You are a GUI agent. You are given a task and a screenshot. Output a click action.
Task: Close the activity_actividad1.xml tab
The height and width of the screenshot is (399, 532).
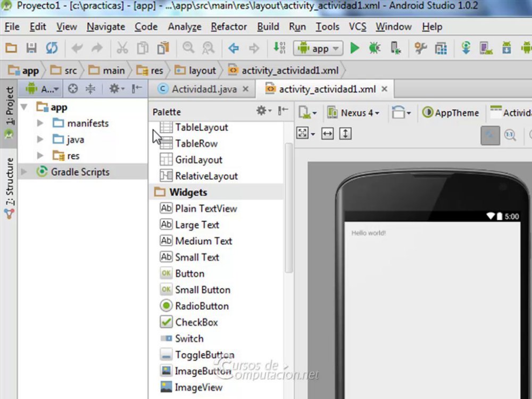point(384,89)
